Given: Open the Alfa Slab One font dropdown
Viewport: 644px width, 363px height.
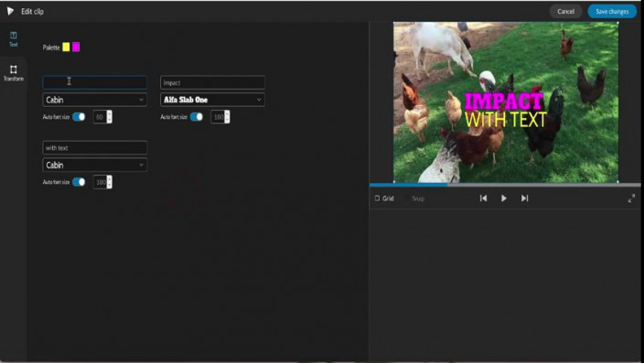Looking at the screenshot, I should tap(212, 100).
